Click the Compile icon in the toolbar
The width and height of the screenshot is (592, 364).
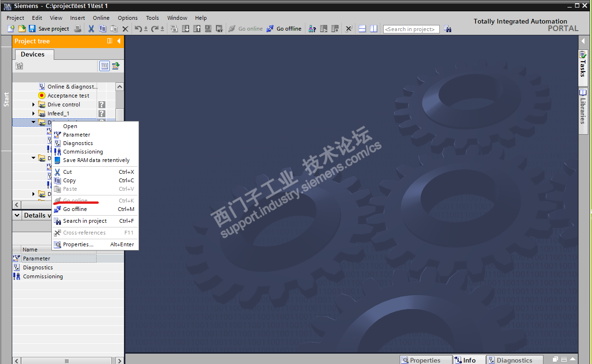click(x=174, y=29)
